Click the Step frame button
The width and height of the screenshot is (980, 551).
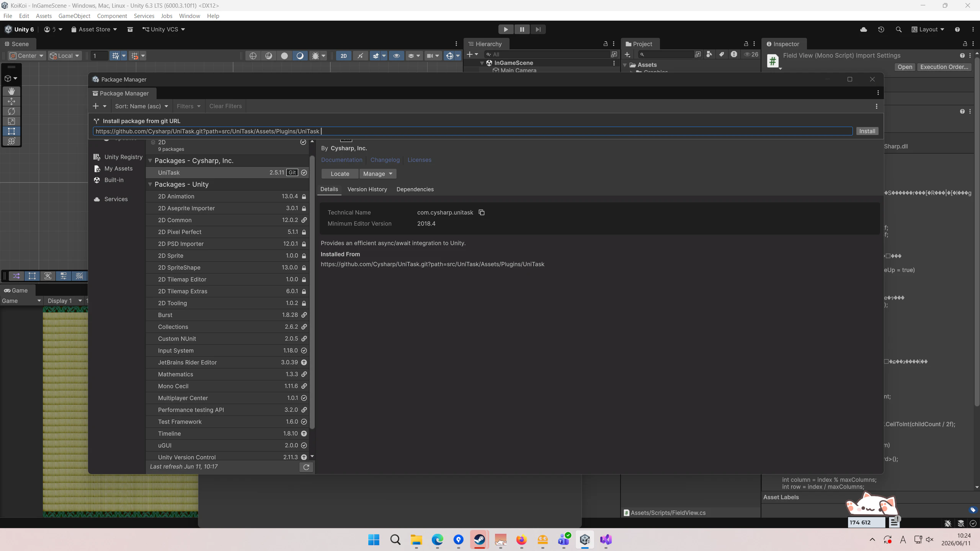538,29
